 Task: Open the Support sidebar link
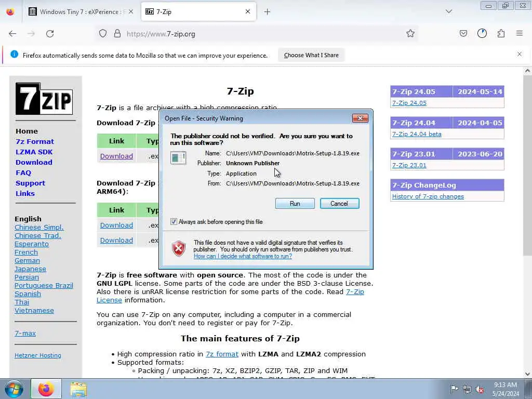click(30, 183)
